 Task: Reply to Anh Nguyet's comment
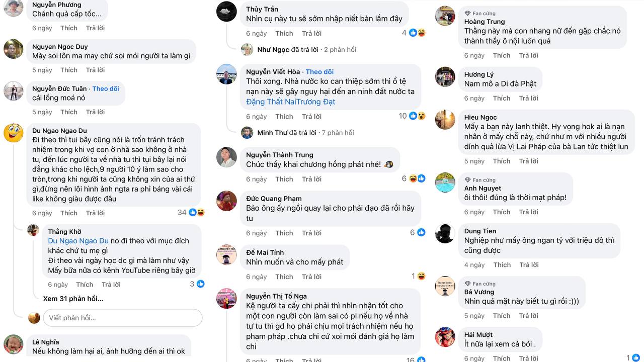pyautogui.click(x=528, y=212)
